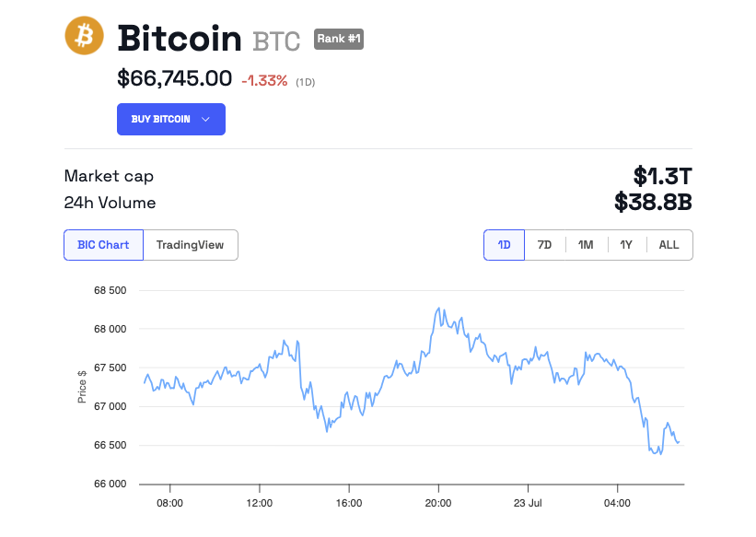Screen dimensions: 756x537
Task: Click the BTC ticker symbol
Action: (x=276, y=41)
